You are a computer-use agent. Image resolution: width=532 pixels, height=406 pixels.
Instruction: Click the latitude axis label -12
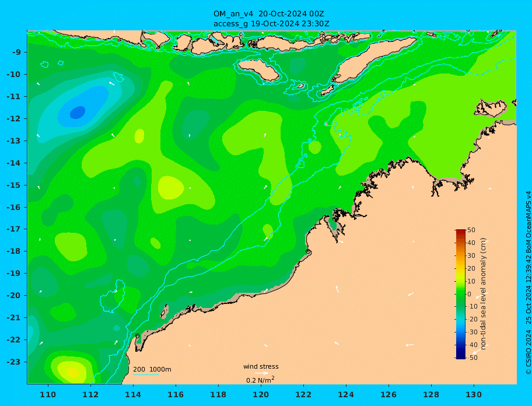(15, 119)
